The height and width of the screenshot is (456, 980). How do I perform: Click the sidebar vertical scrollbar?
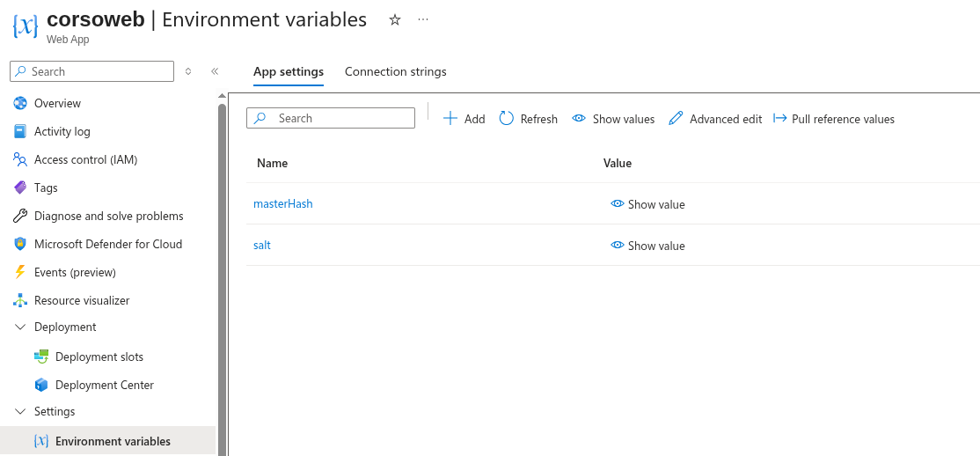tap(222, 280)
